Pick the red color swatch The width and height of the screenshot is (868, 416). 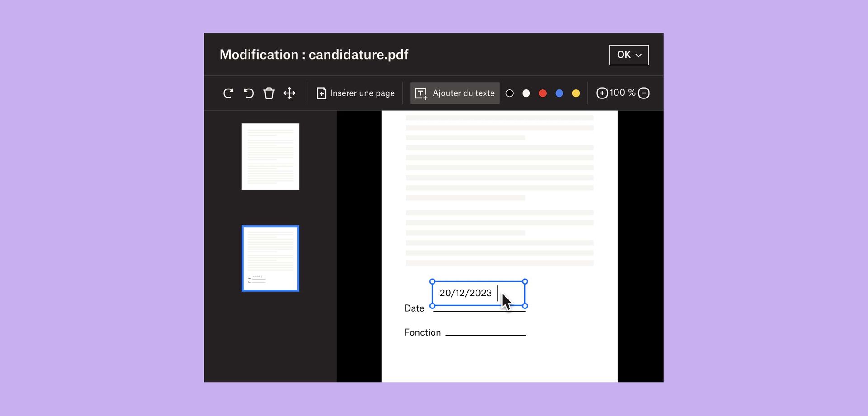542,93
